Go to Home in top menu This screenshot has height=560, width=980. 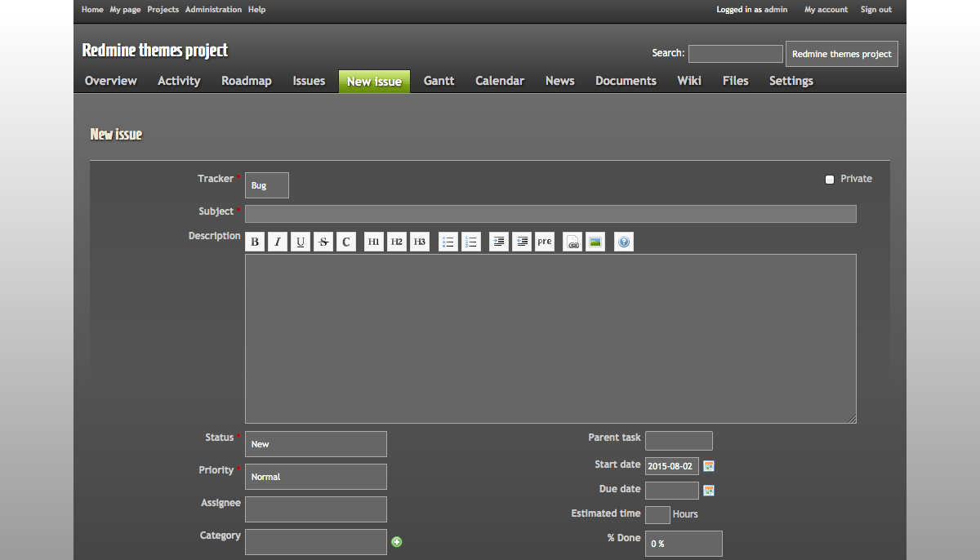(x=92, y=10)
